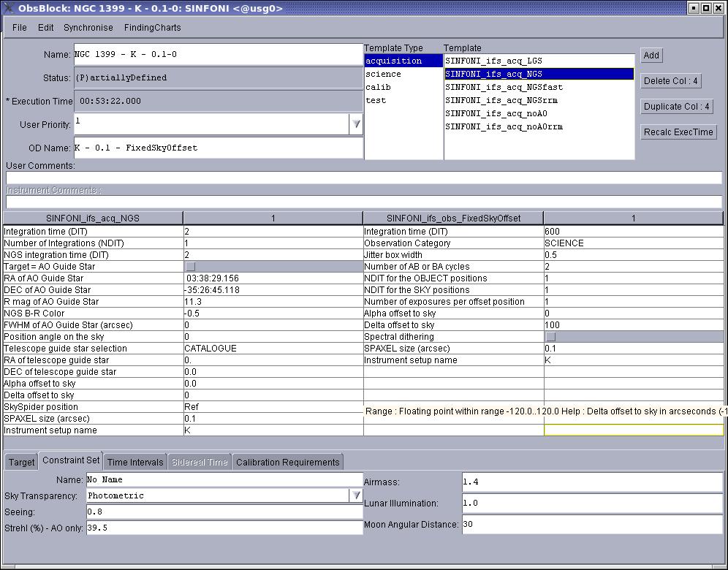Edit science Instrument setup name K

click(634, 360)
